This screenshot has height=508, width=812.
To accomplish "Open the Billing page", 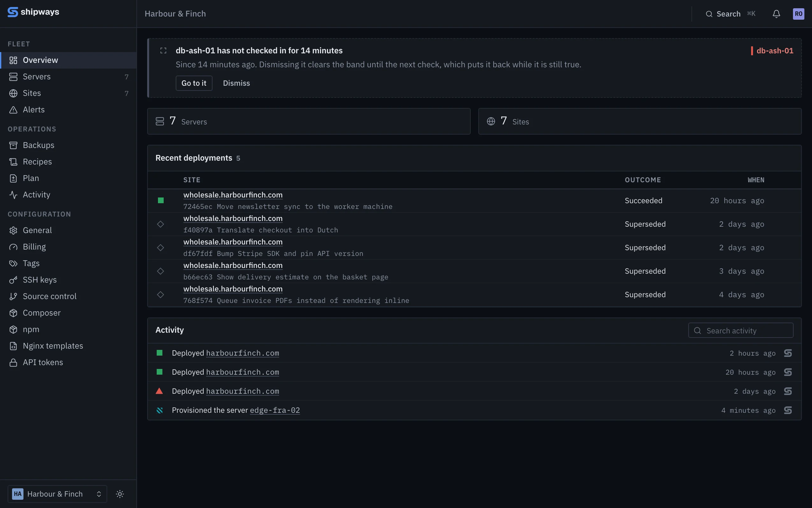I will pyautogui.click(x=69, y=247).
